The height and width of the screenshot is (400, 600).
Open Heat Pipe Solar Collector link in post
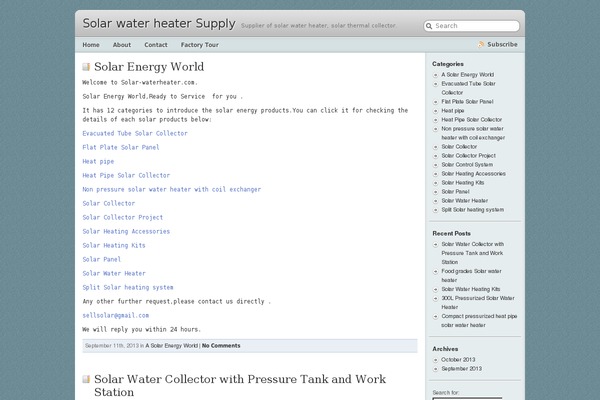126,175
